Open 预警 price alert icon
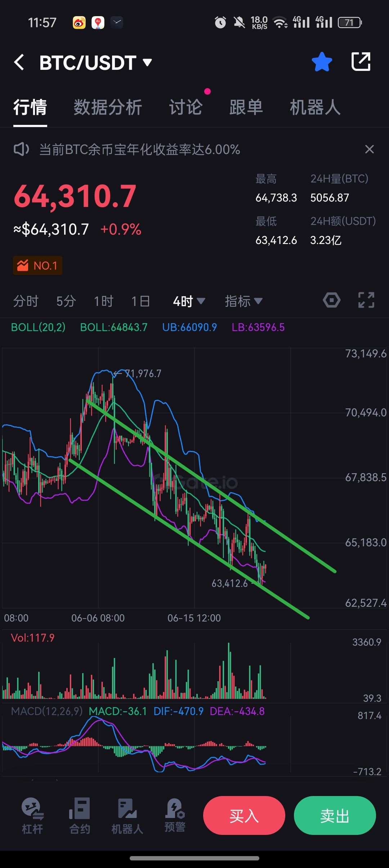This screenshot has height=868, width=389. (x=175, y=815)
